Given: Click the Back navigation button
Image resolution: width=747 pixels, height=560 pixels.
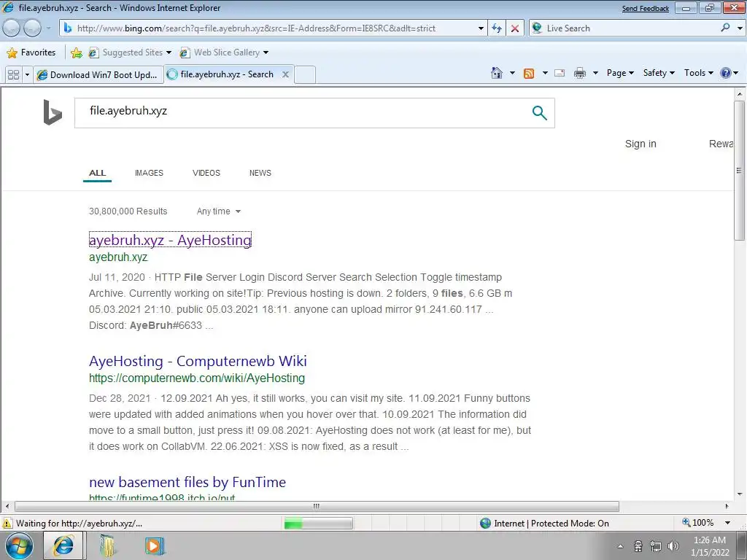Looking at the screenshot, I should [x=11, y=28].
